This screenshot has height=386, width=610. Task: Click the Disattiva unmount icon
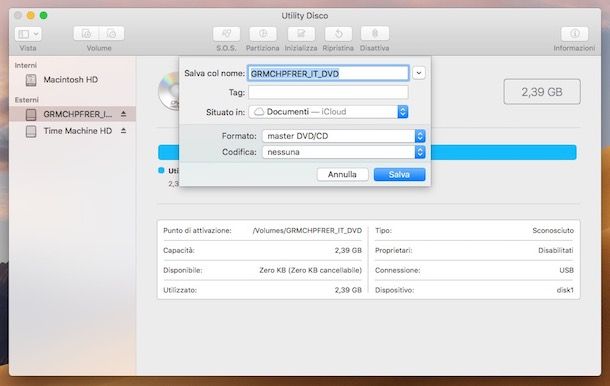pyautogui.click(x=375, y=34)
